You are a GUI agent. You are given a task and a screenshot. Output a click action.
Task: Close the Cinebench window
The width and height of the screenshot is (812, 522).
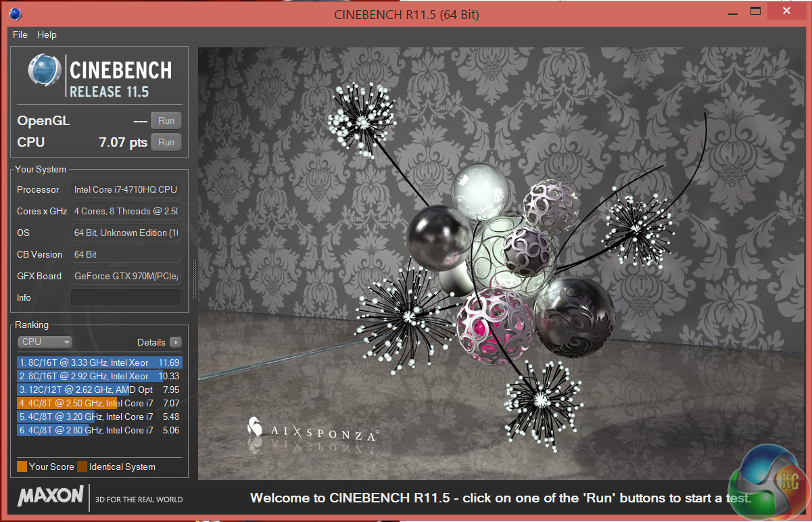(786, 11)
